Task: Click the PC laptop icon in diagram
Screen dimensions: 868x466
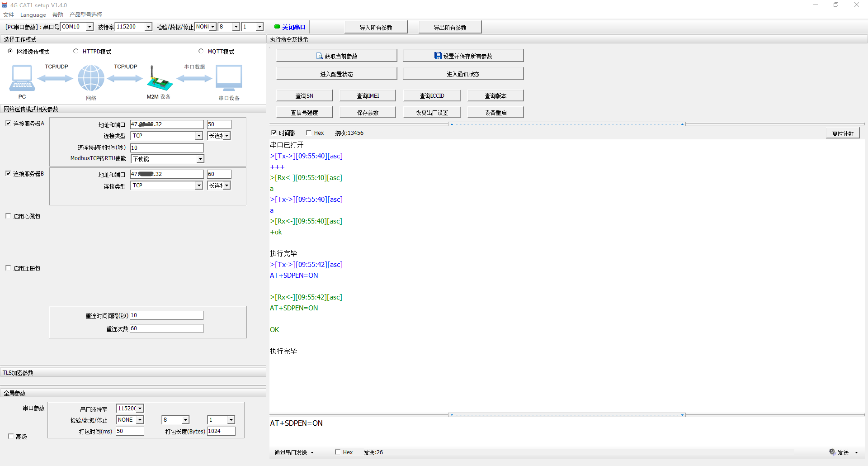Action: click(22, 78)
